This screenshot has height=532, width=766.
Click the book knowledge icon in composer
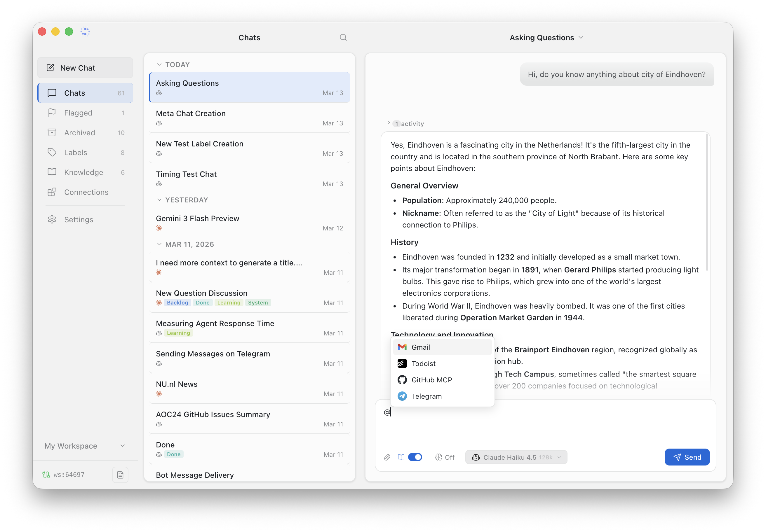pyautogui.click(x=401, y=457)
